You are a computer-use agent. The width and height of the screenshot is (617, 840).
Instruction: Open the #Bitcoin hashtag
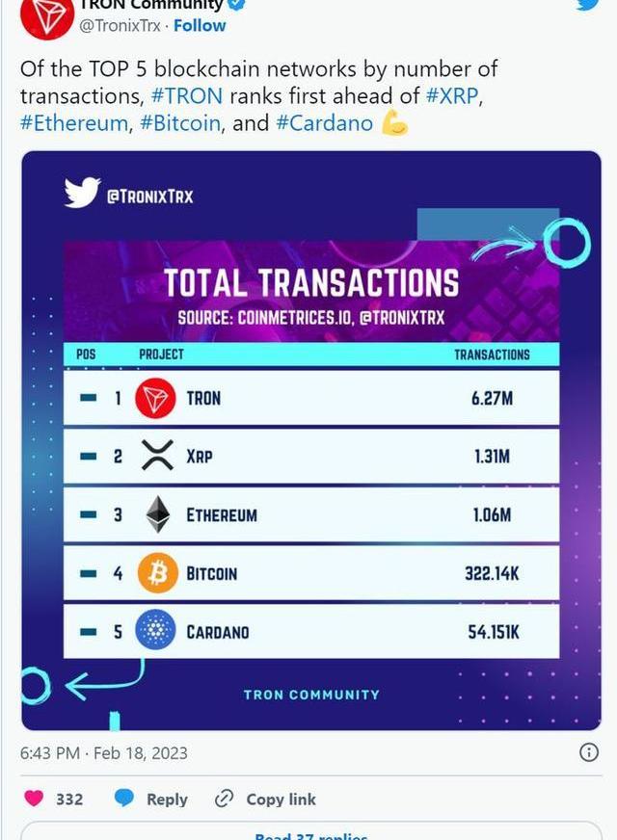[x=180, y=123]
